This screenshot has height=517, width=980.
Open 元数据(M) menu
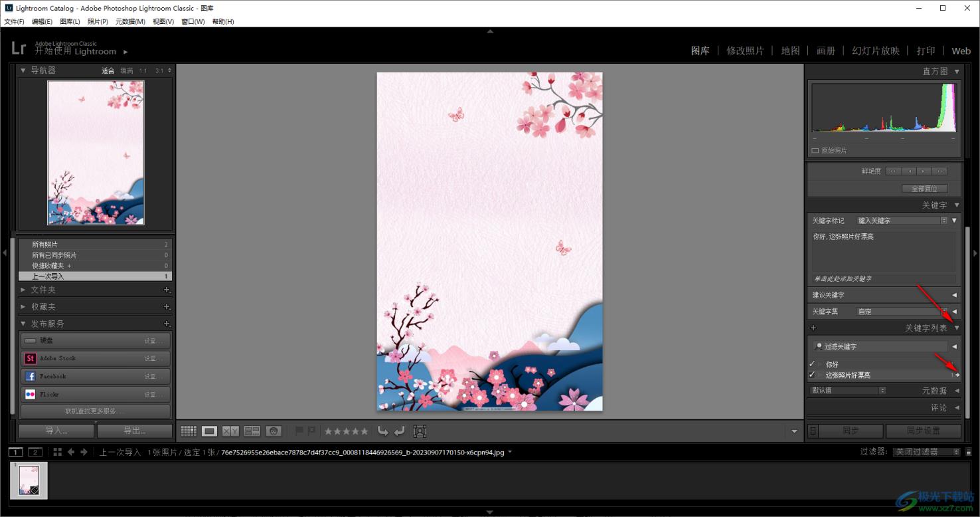(x=130, y=22)
